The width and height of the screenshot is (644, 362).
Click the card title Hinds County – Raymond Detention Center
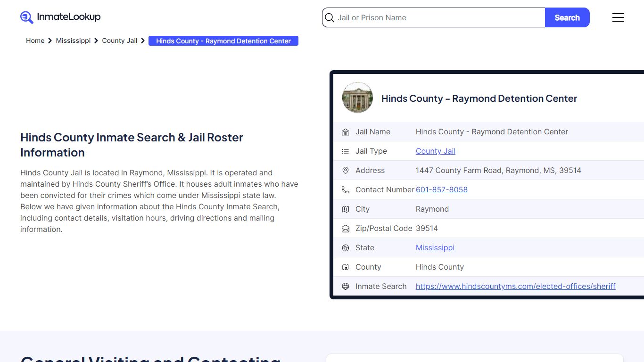tap(479, 98)
